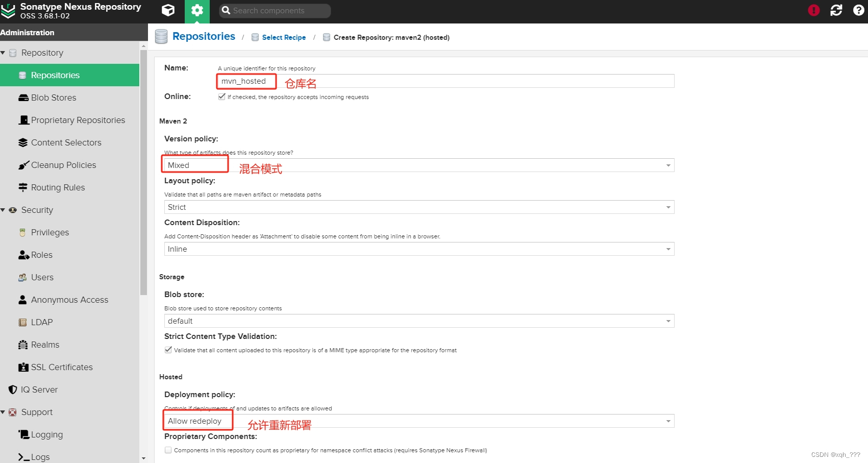Click the SSL Certificates icon

tap(23, 367)
